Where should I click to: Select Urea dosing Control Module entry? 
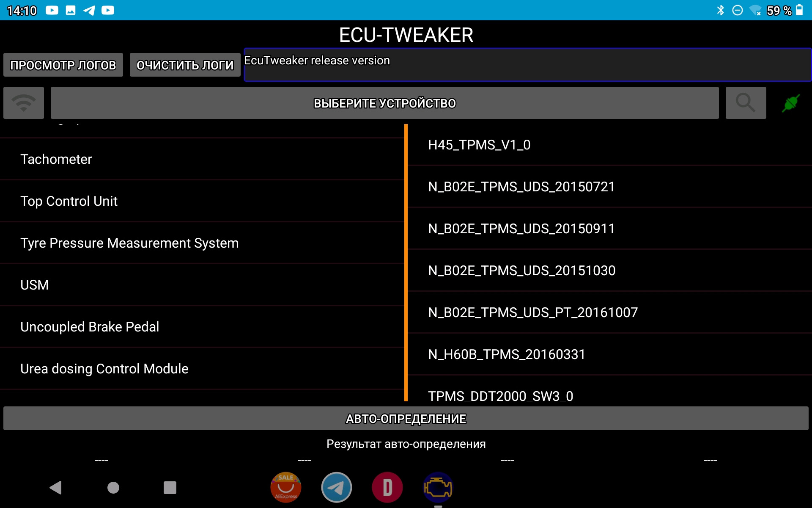point(202,369)
